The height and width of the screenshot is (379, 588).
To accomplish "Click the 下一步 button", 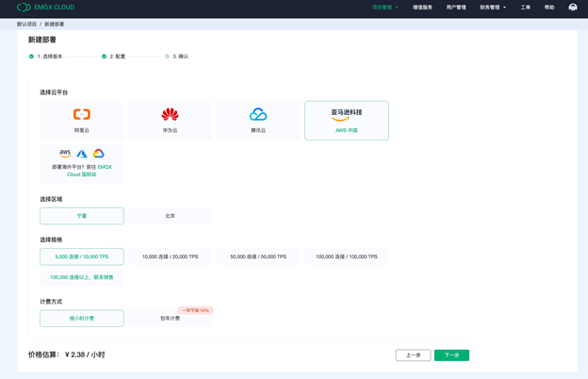I will point(451,355).
